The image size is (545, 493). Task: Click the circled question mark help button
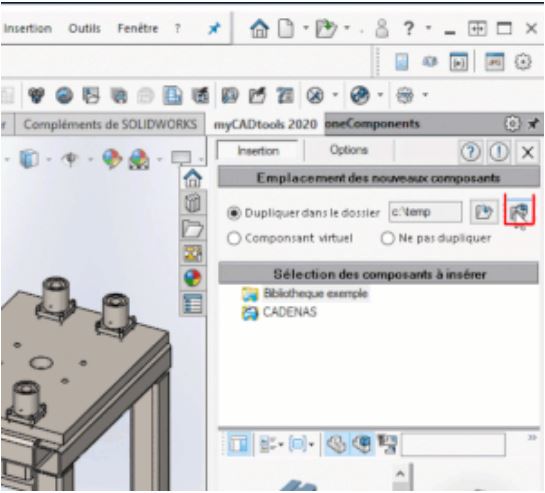470,152
